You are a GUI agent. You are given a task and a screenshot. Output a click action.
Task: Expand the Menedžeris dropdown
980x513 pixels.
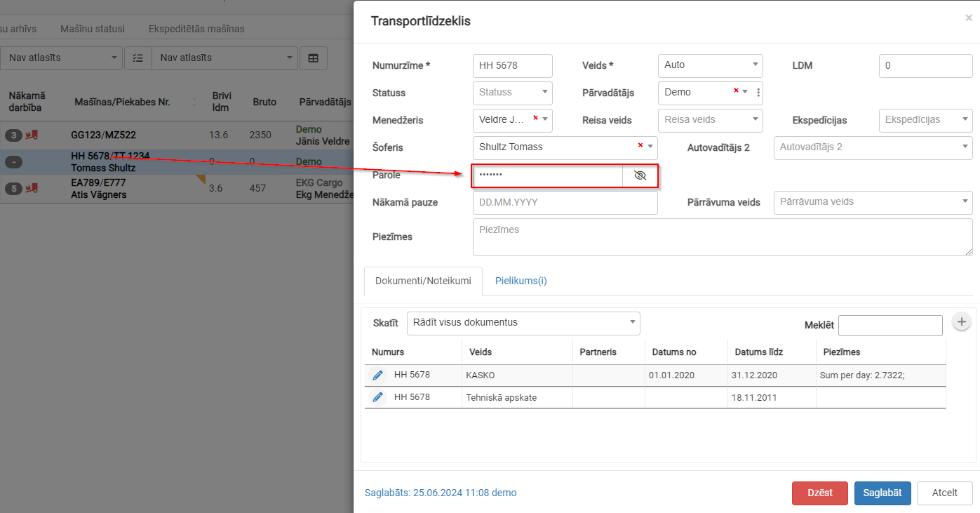(544, 120)
